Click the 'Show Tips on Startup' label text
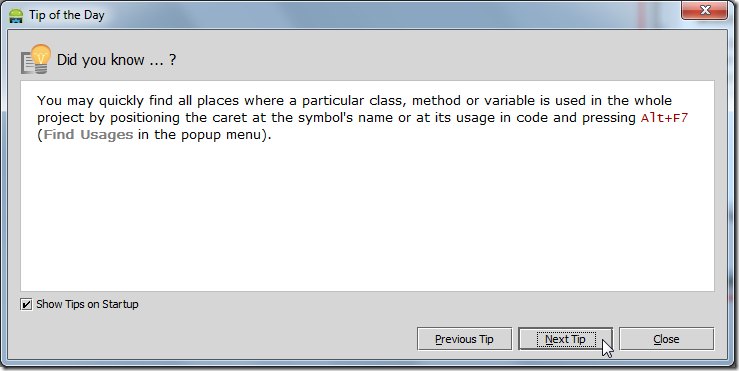739x371 pixels. [x=87, y=304]
